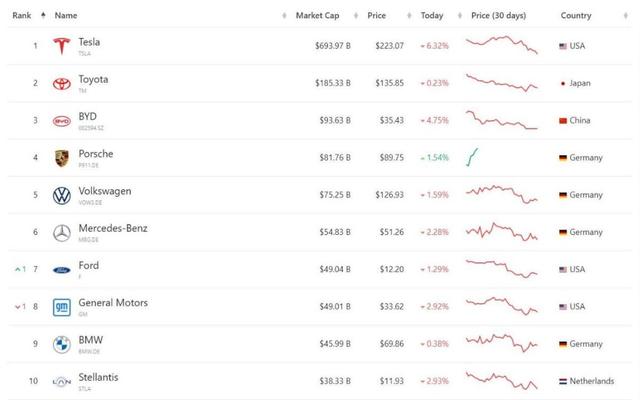640x400 pixels.
Task: Click the Ford oval logo
Action: [x=61, y=270]
